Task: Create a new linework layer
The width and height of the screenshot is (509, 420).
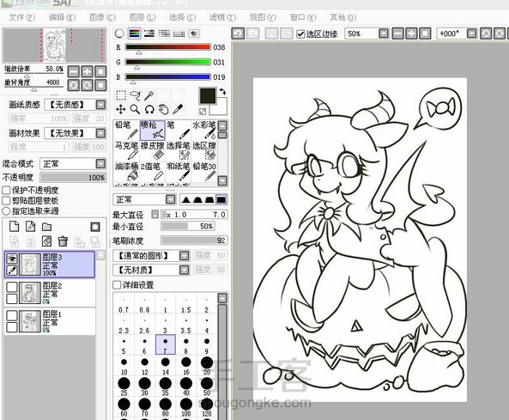Action: (31, 226)
